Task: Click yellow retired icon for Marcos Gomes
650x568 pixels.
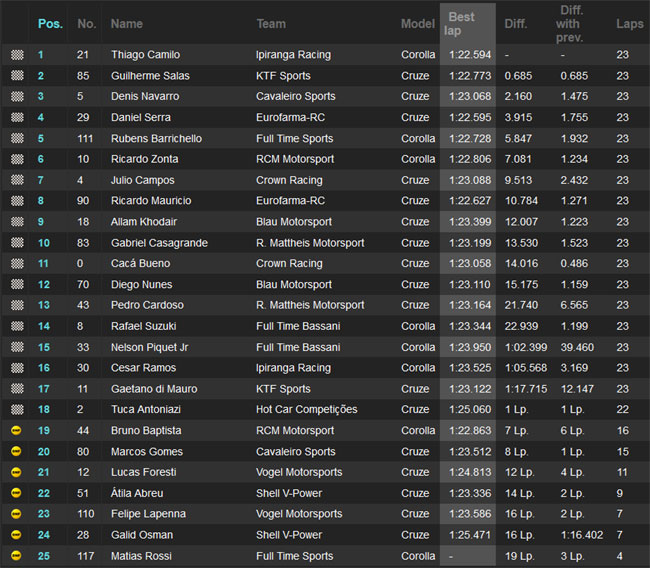Action: click(x=16, y=451)
